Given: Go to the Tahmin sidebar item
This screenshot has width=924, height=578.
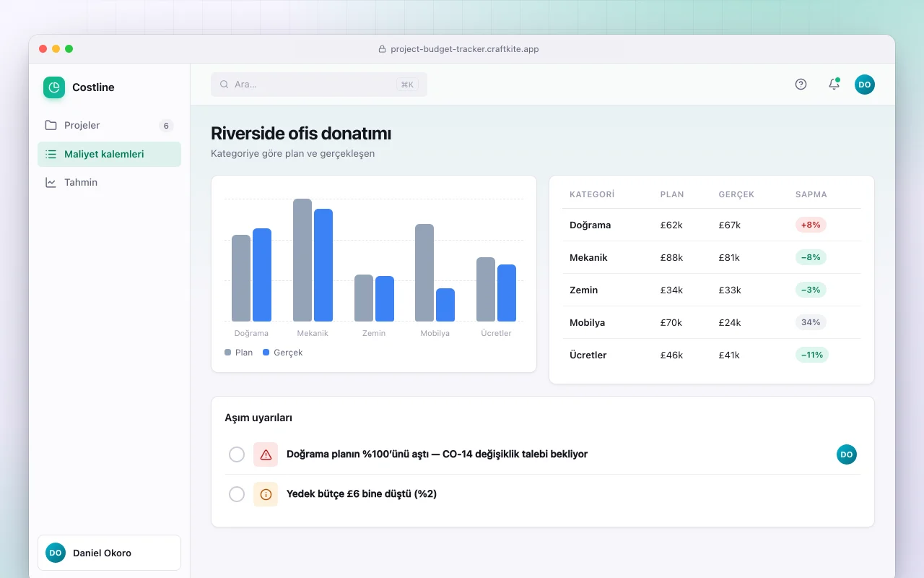Looking at the screenshot, I should pyautogui.click(x=109, y=183).
